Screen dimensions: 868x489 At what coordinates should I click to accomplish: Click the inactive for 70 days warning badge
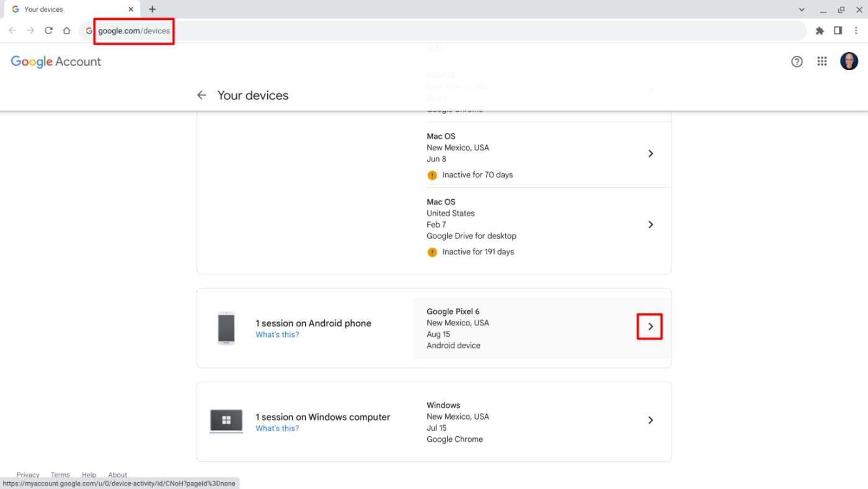click(x=432, y=175)
